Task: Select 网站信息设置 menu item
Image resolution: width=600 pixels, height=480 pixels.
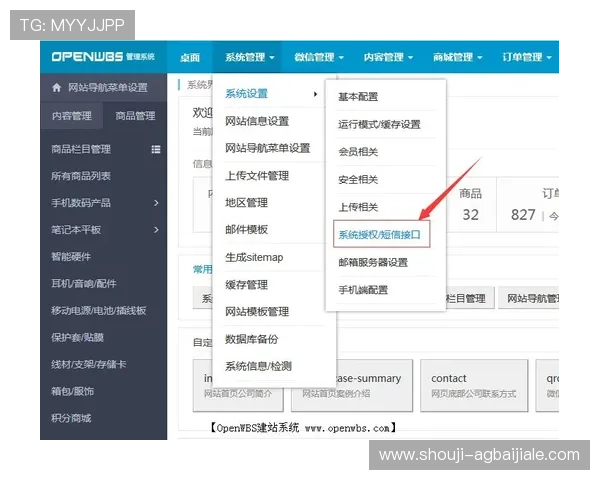Action: (257, 121)
